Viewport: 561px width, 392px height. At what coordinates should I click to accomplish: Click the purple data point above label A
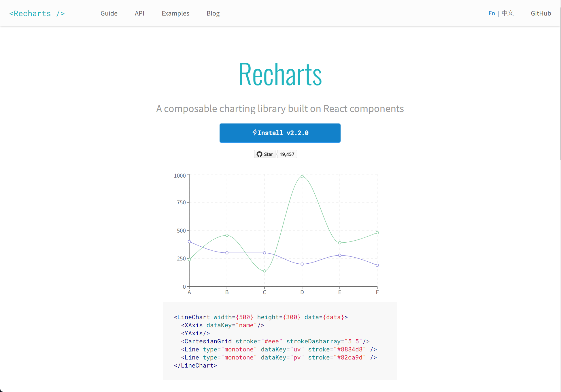coord(189,241)
